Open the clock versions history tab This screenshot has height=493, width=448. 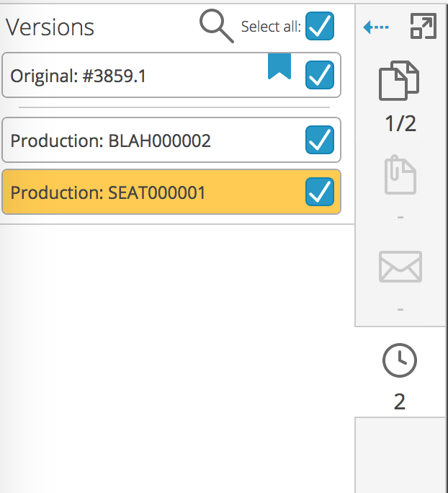tap(400, 360)
